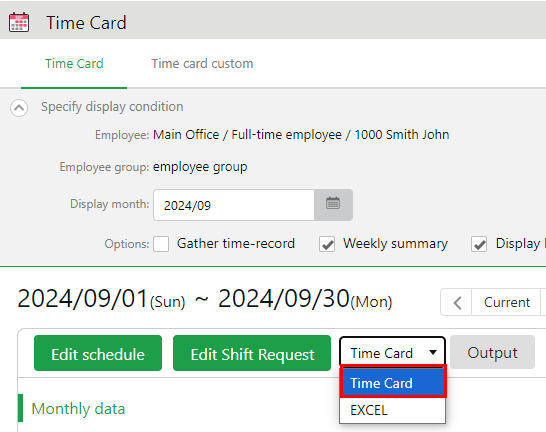This screenshot has width=546, height=432.
Task: Go to previous month with left arrow
Action: coord(457,302)
